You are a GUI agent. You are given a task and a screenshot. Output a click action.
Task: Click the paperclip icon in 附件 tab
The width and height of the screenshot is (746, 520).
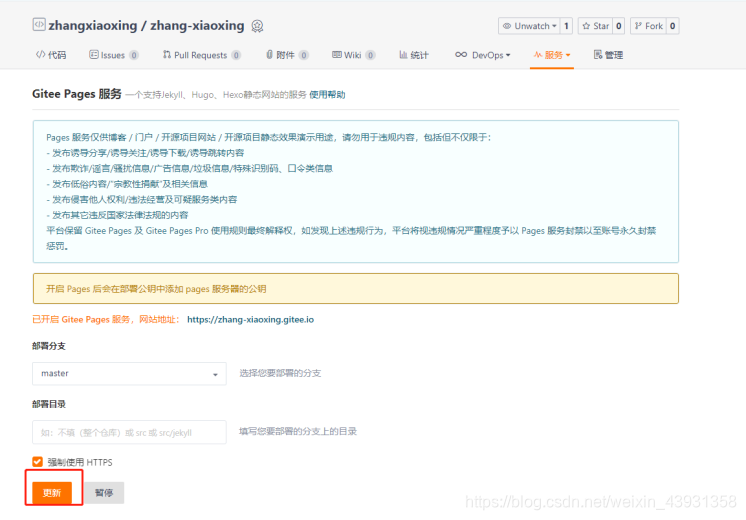pyautogui.click(x=269, y=54)
